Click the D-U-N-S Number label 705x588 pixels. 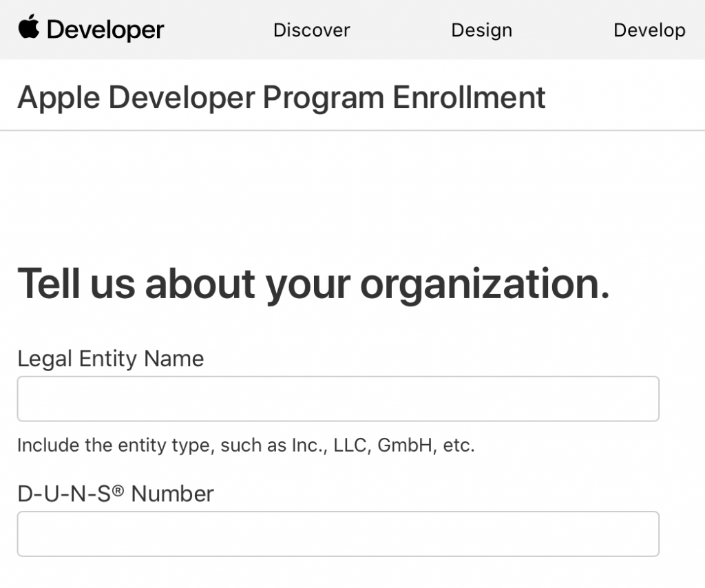[x=116, y=494]
